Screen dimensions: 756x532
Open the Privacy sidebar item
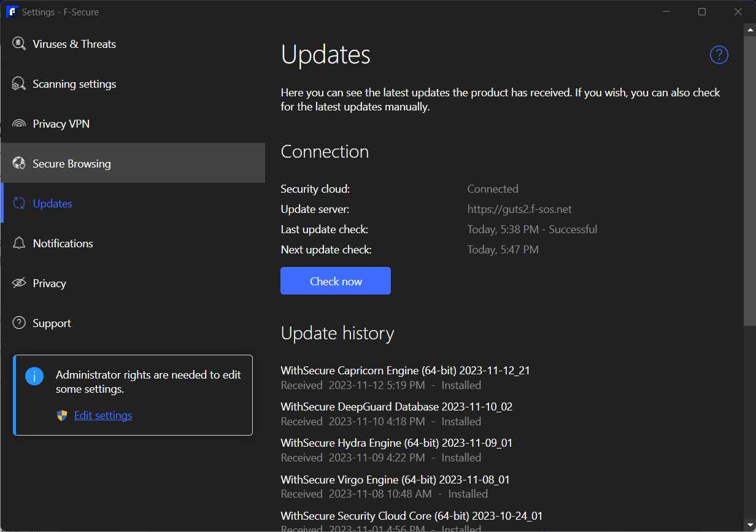pos(133,283)
